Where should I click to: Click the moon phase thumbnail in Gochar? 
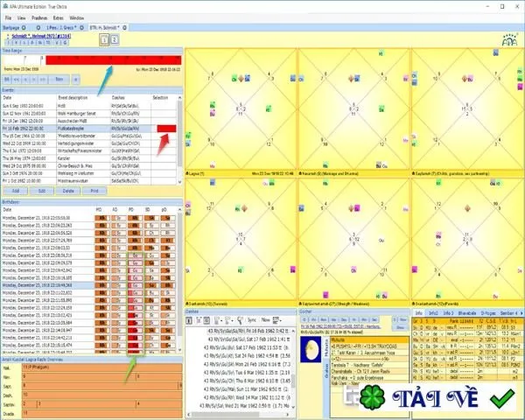click(x=311, y=349)
